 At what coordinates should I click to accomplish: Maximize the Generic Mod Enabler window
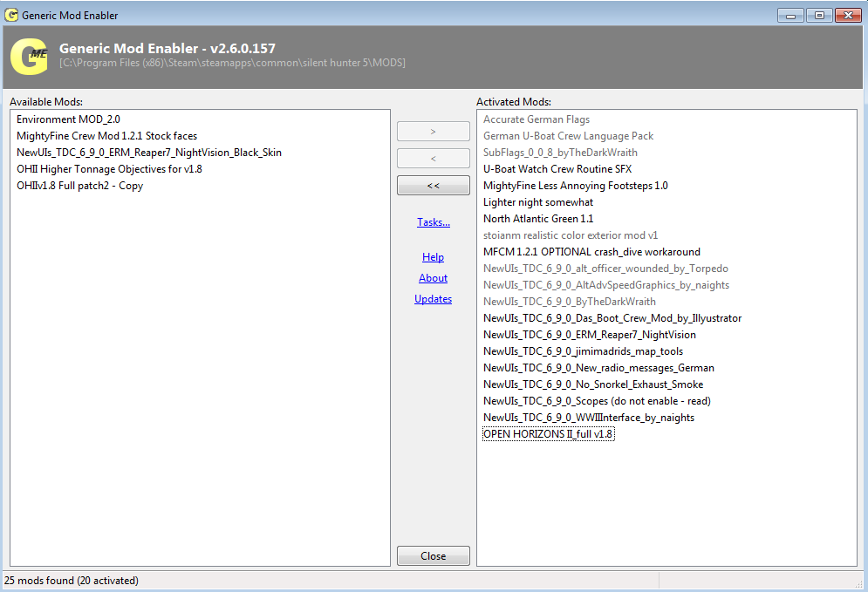coord(819,16)
